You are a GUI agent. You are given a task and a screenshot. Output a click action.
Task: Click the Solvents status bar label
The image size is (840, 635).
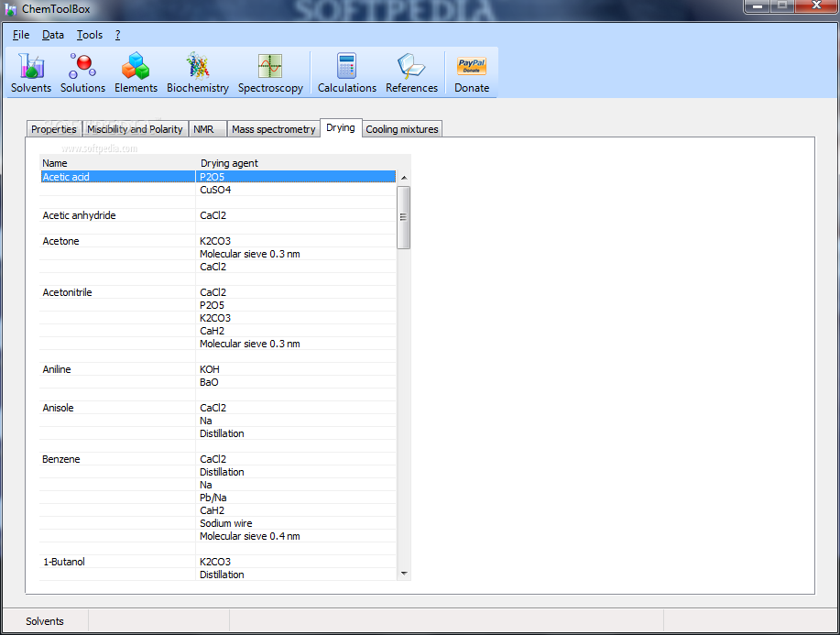click(45, 621)
